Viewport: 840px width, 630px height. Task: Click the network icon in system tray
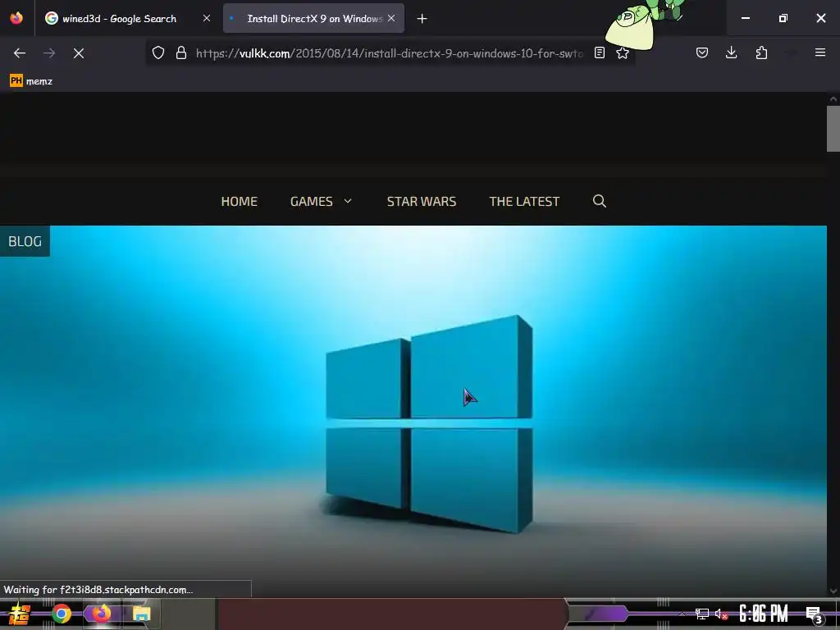(702, 614)
